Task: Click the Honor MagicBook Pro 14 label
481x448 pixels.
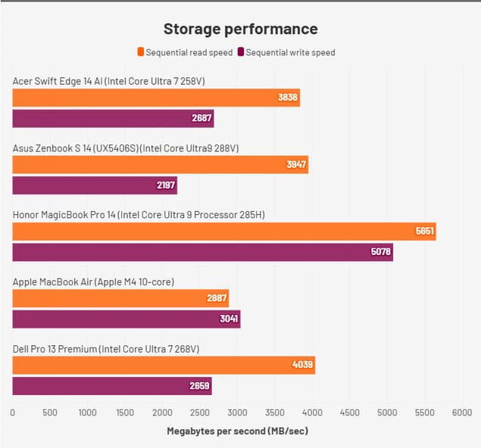Action: (x=139, y=215)
